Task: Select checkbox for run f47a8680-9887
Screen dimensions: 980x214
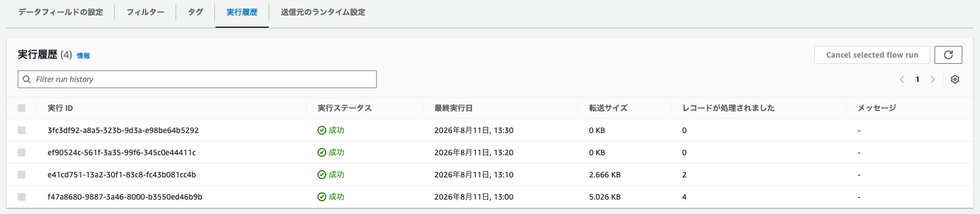Action: pos(22,197)
